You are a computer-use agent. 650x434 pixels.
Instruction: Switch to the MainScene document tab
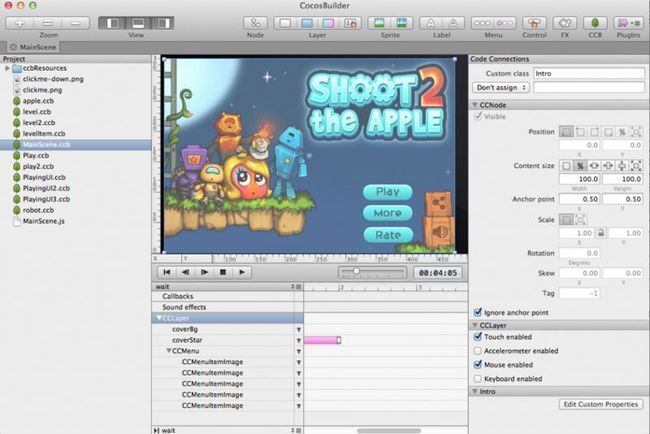coord(33,47)
